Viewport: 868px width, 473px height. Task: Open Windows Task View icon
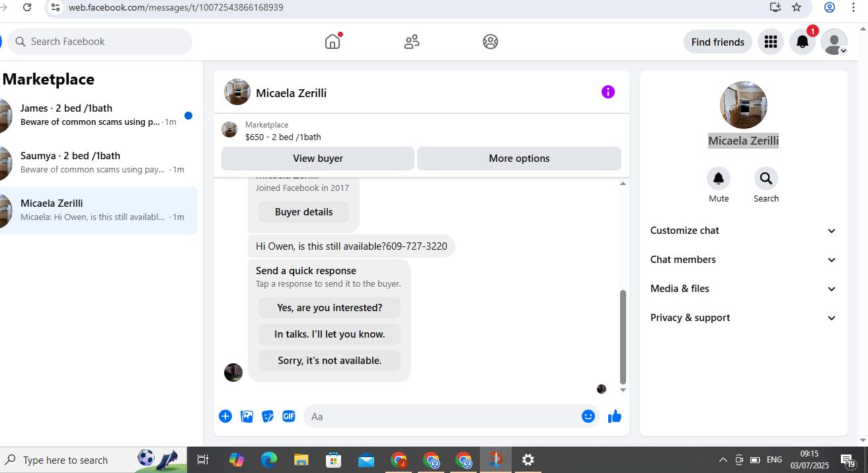tap(203, 460)
